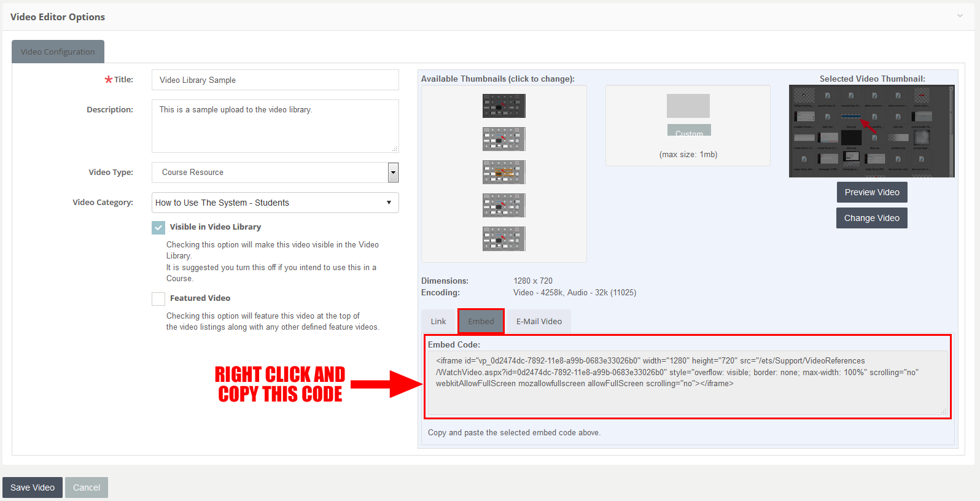Open the E-Mail Video tab

click(539, 322)
